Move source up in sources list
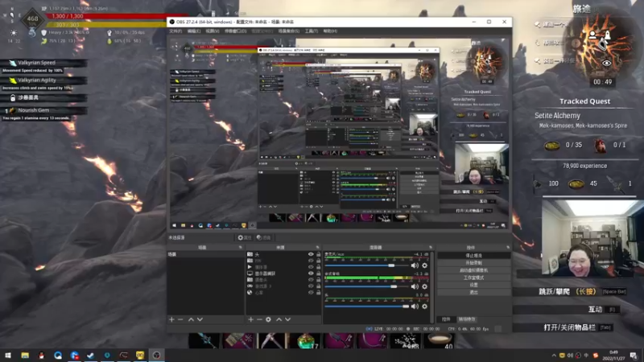This screenshot has height=362, width=644. (279, 319)
